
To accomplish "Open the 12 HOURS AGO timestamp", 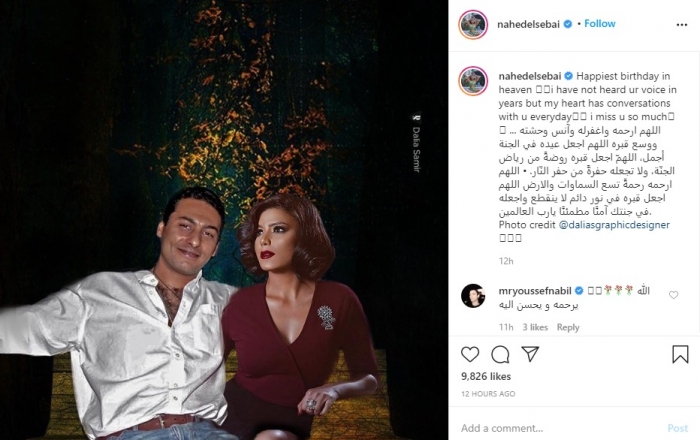I will pos(488,394).
